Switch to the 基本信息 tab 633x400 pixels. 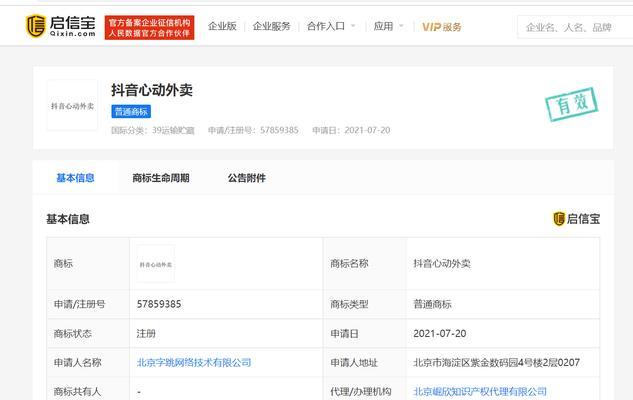[75, 178]
